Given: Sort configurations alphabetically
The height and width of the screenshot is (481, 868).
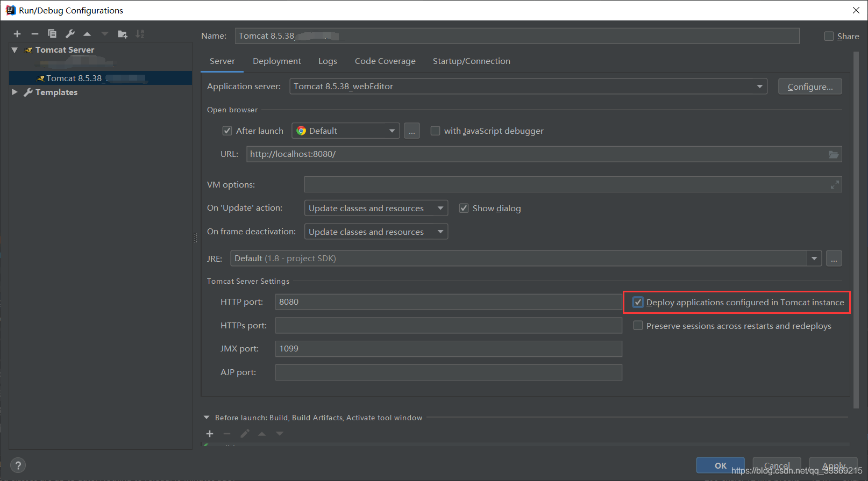Looking at the screenshot, I should [140, 34].
